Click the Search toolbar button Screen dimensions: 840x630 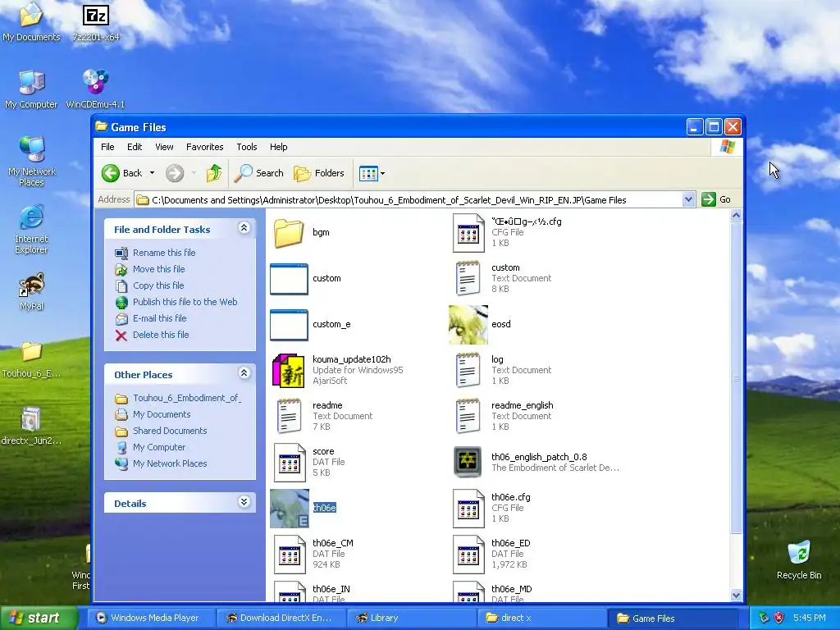[259, 173]
